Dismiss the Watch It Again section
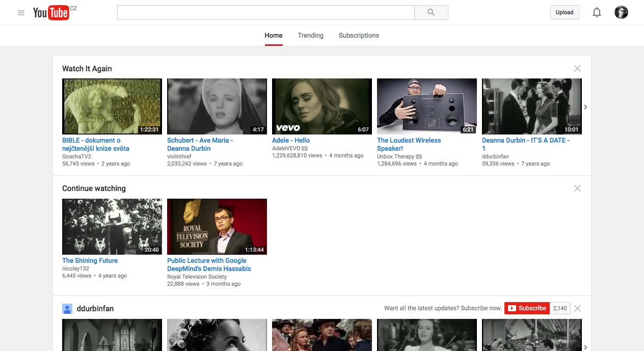 tap(577, 69)
